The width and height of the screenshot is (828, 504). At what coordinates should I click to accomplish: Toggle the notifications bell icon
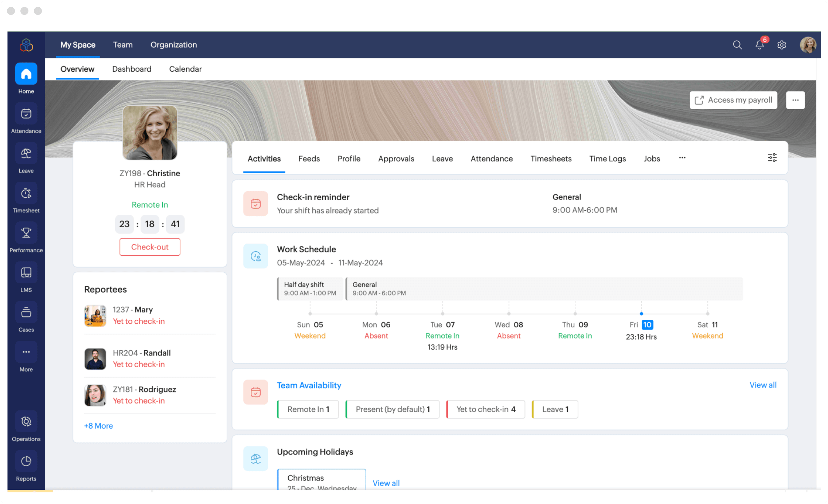[x=759, y=44]
